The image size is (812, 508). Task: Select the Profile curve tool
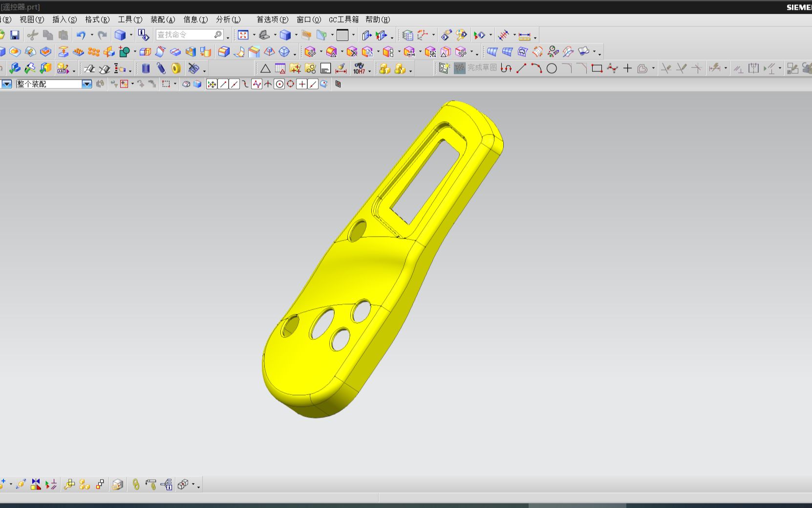coord(506,68)
